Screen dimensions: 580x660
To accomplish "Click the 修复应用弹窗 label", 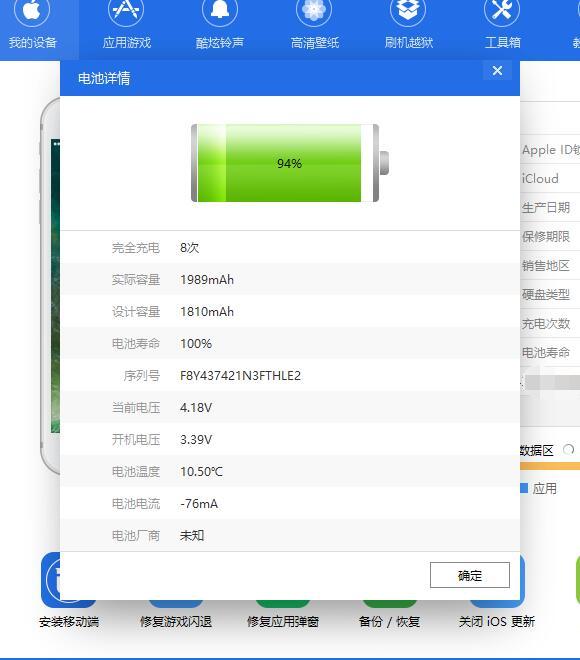I will coord(283,622).
